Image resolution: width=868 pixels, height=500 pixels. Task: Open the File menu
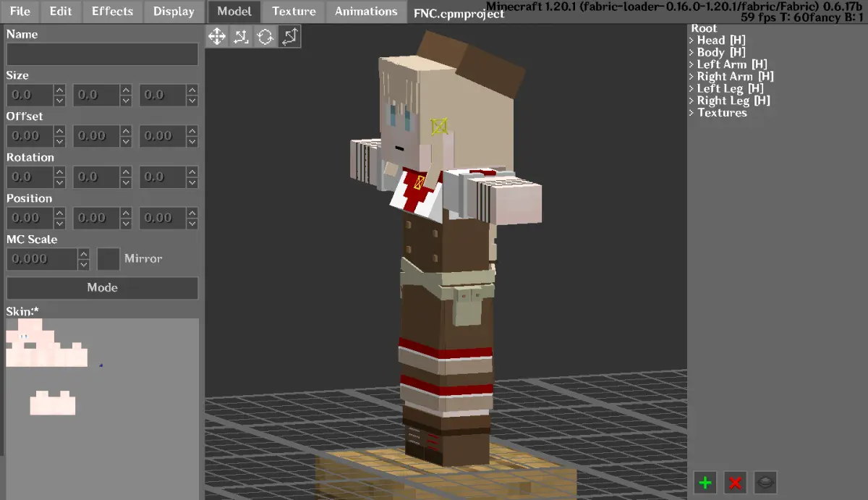click(20, 12)
